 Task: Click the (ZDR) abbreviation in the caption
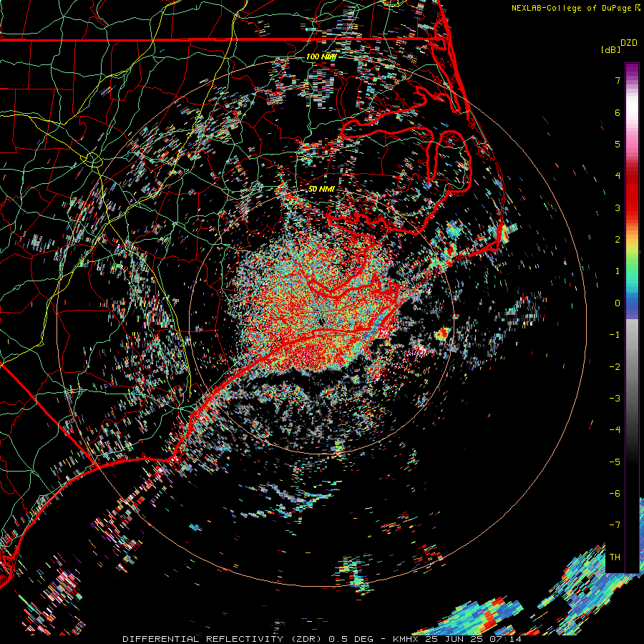306,639
